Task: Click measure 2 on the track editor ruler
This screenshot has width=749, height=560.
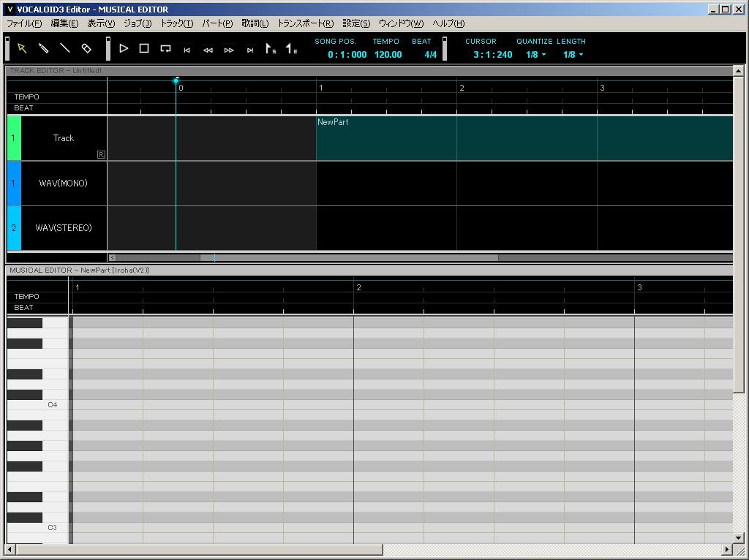Action: coord(462,88)
